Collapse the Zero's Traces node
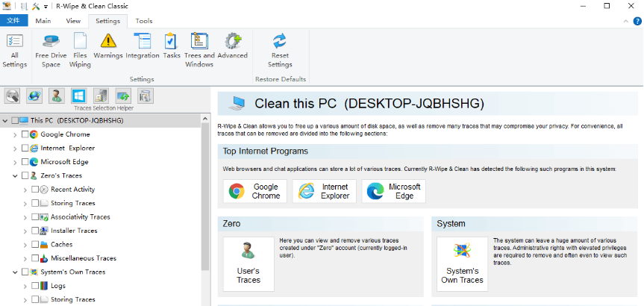 click(x=15, y=176)
